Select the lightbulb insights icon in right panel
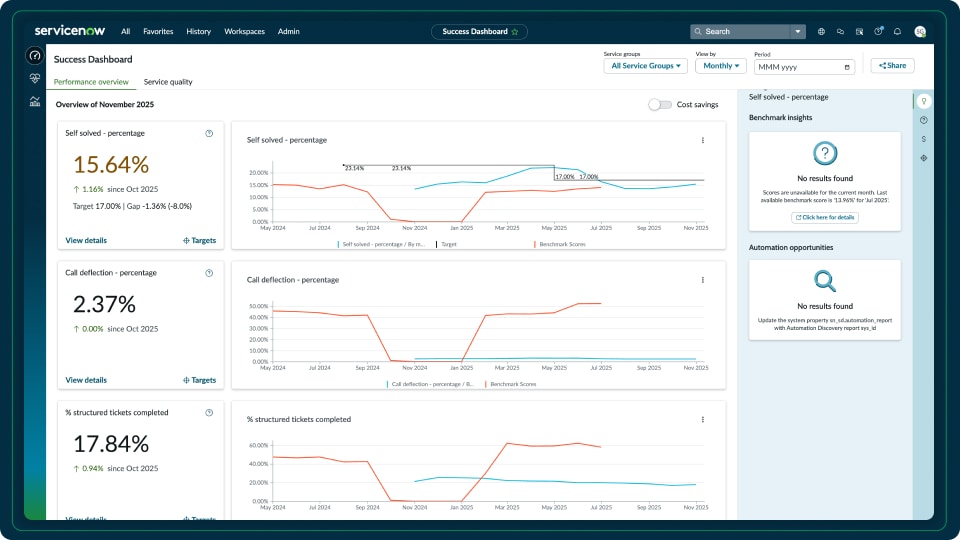 click(x=924, y=101)
